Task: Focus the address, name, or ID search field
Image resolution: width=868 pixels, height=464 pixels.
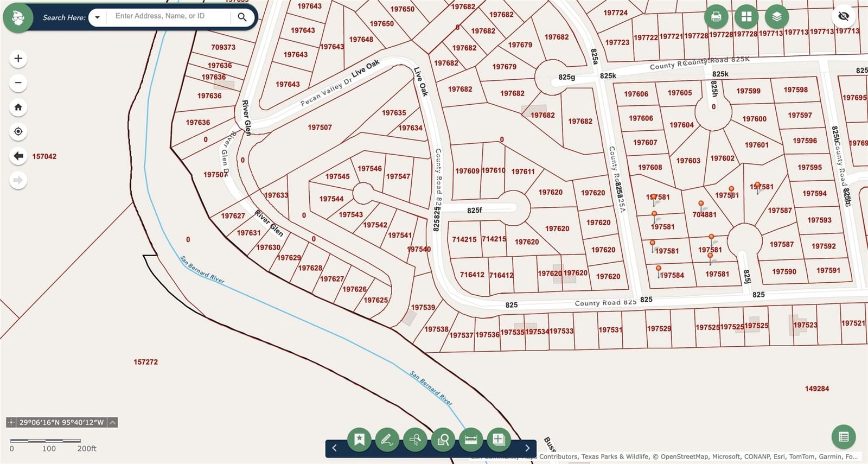Action: click(x=170, y=16)
